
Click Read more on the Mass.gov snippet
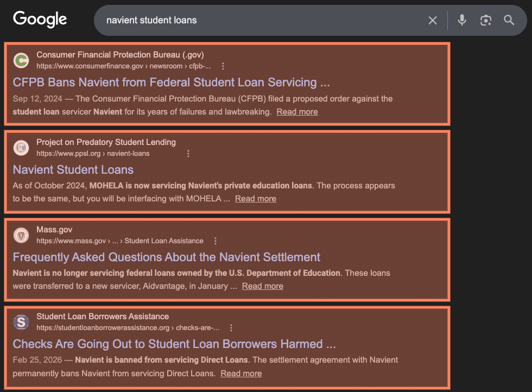pos(262,286)
